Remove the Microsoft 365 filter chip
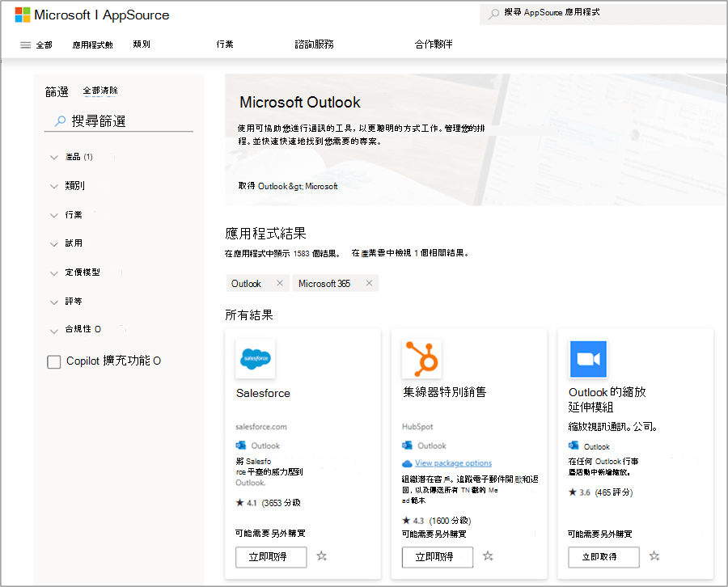Viewport: 728px width, 587px height. 369,283
